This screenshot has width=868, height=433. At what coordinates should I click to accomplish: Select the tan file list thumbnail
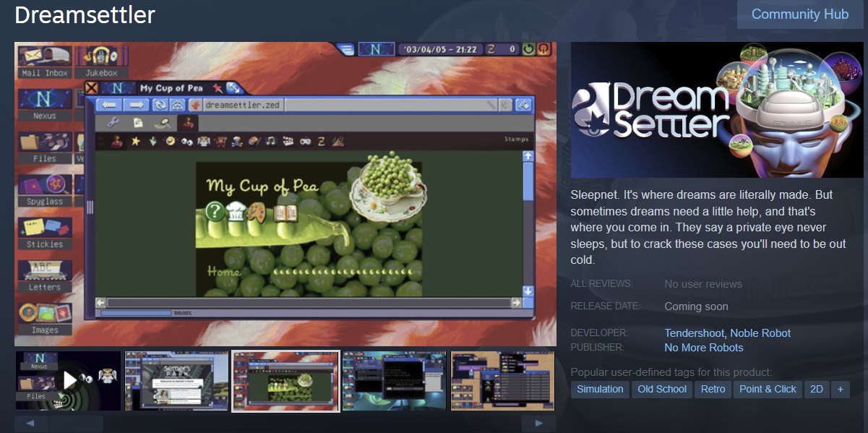click(x=503, y=381)
